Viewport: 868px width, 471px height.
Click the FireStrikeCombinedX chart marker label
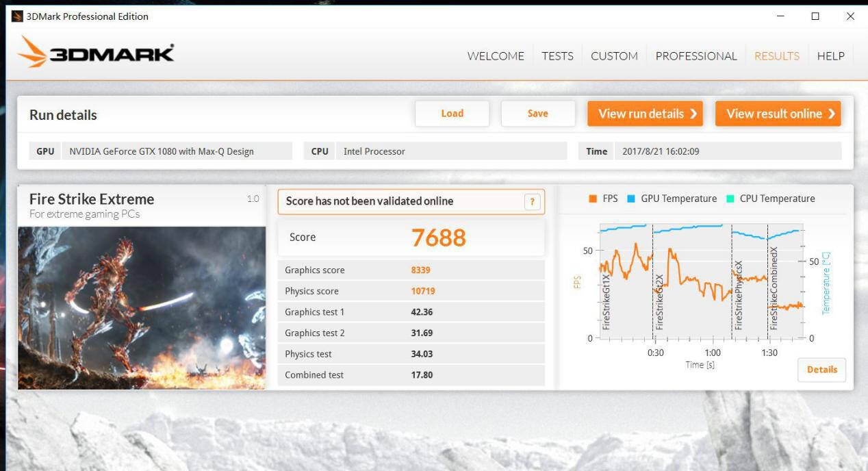[774, 290]
